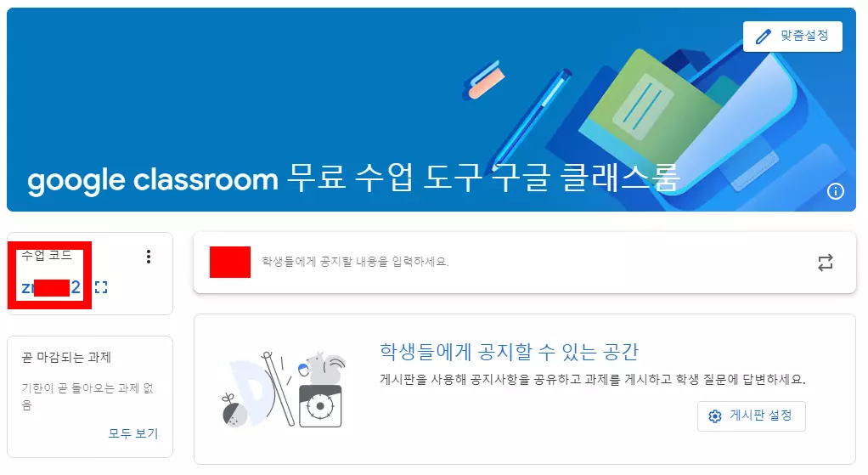This screenshot has width=868, height=475.
Task: Click the red profile avatar square
Action: coord(229,262)
